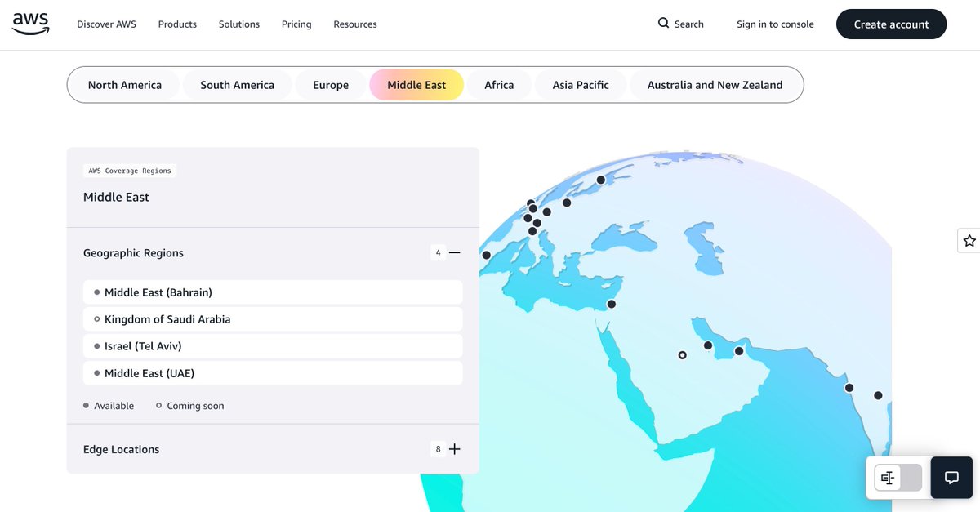The image size is (980, 512).
Task: Select the Europe tab
Action: click(331, 85)
